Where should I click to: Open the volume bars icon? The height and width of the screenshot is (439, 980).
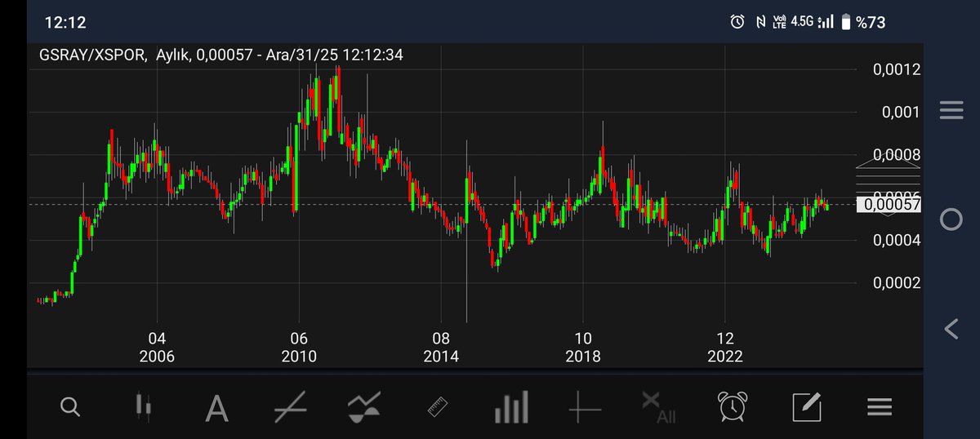coord(511,406)
